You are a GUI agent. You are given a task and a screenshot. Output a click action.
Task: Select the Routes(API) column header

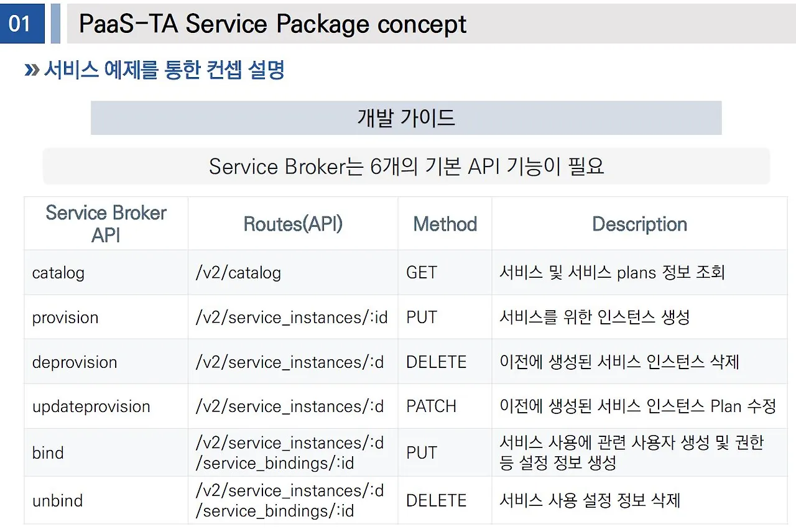tap(293, 224)
